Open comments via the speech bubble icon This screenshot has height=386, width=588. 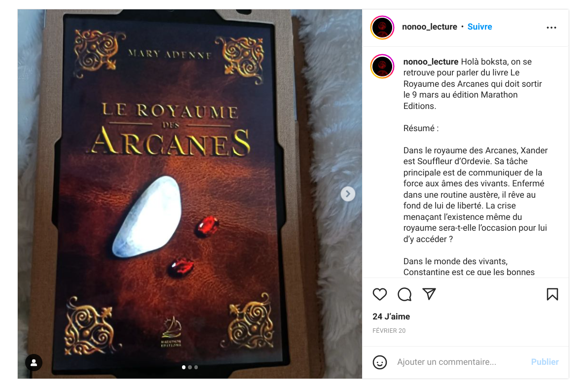pyautogui.click(x=404, y=295)
